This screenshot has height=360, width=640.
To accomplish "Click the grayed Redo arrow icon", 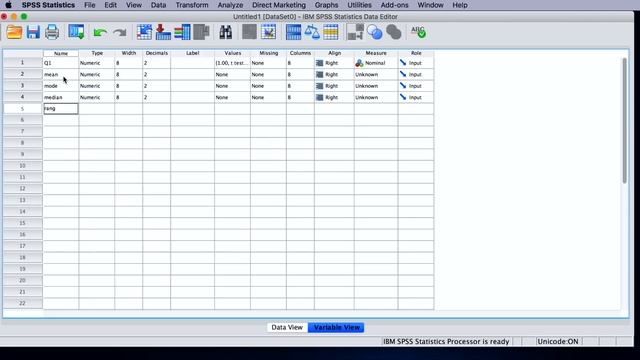I will (x=120, y=33).
